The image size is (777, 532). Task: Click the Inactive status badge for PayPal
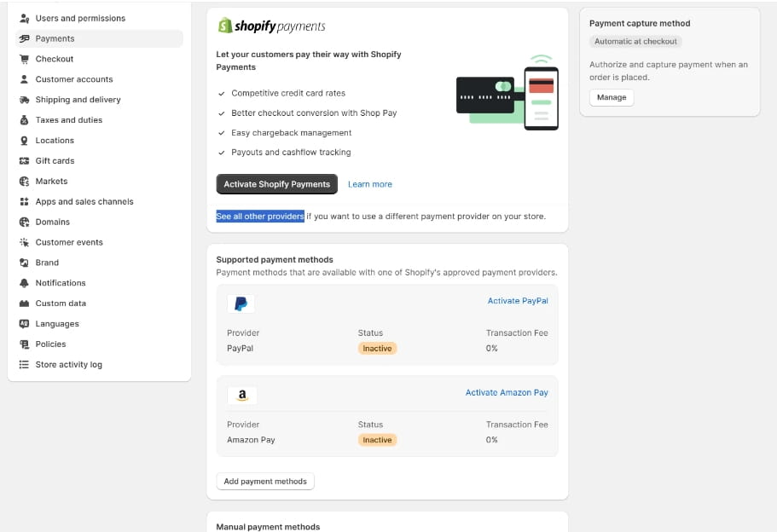point(377,348)
